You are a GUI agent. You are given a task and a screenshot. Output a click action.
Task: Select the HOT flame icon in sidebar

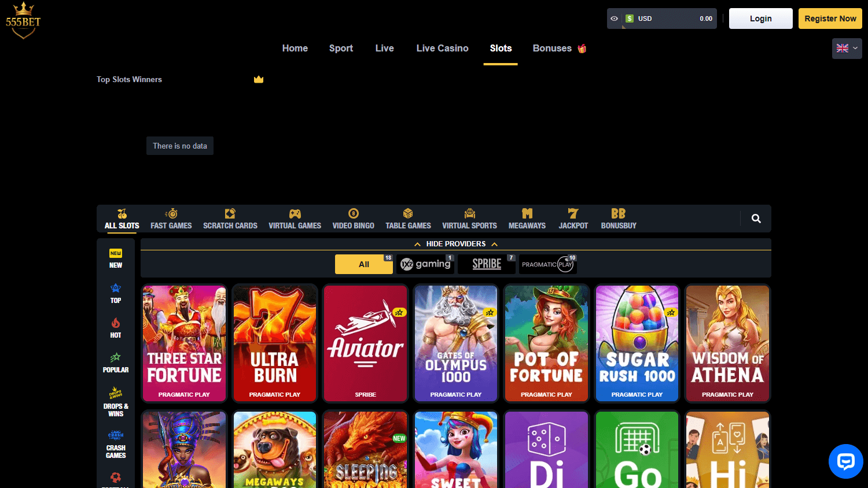click(116, 323)
